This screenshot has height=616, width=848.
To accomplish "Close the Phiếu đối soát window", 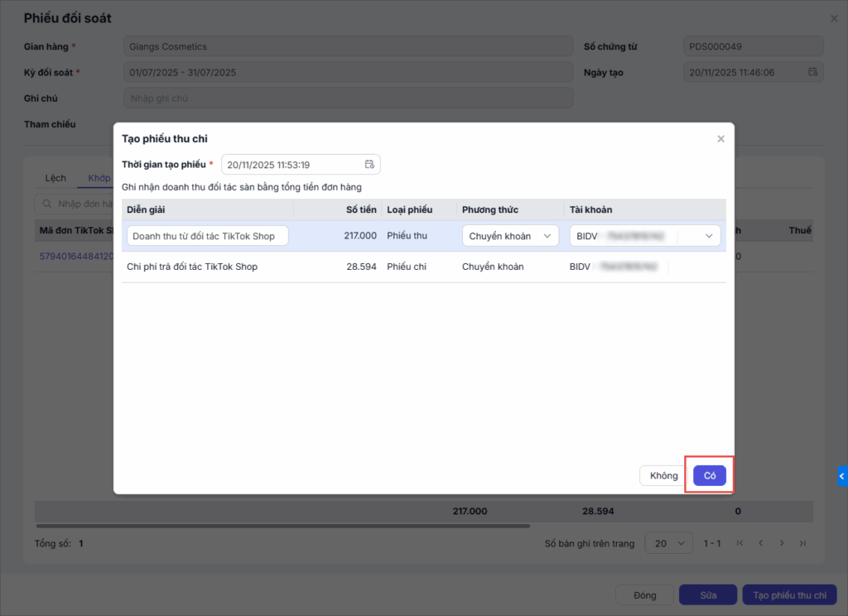I will point(834,18).
